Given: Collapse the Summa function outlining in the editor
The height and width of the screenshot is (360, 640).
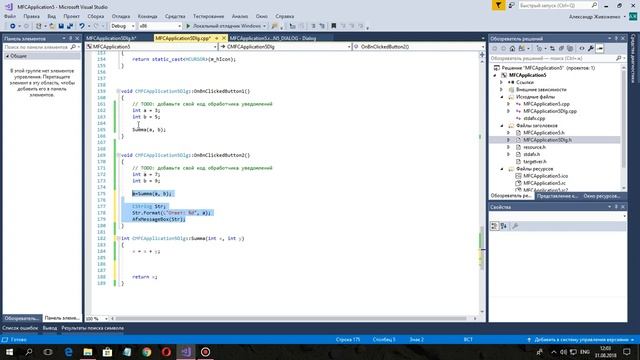Looking at the screenshot, I should tap(118, 238).
